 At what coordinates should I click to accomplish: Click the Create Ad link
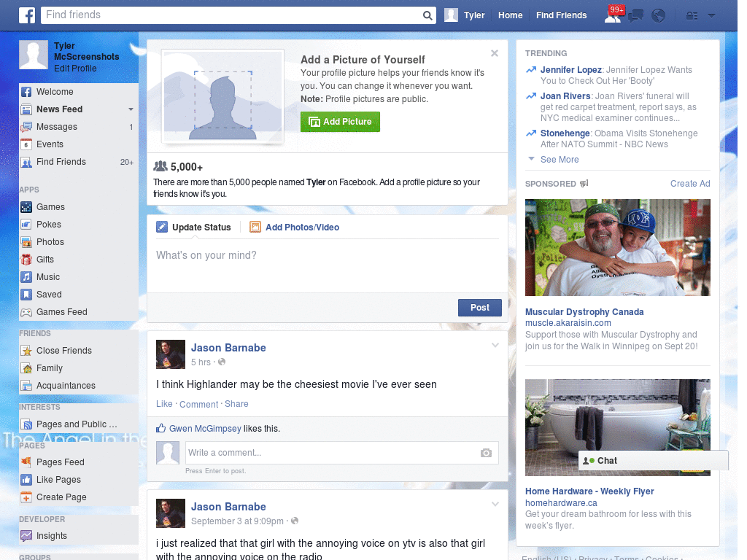(690, 184)
